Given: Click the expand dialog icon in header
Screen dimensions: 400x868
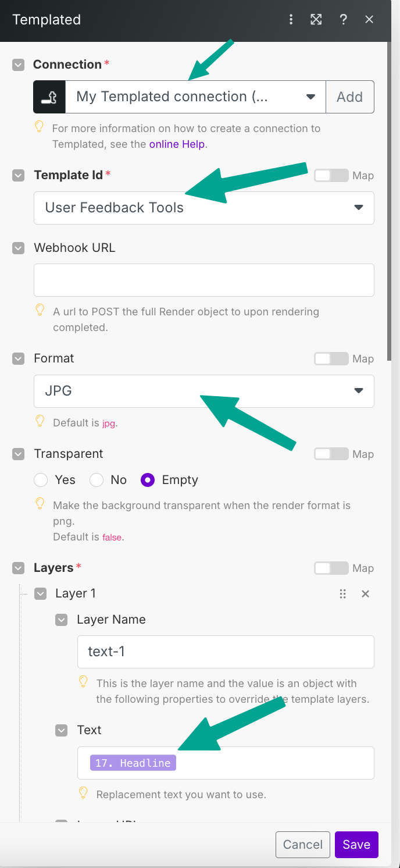Looking at the screenshot, I should tap(316, 20).
